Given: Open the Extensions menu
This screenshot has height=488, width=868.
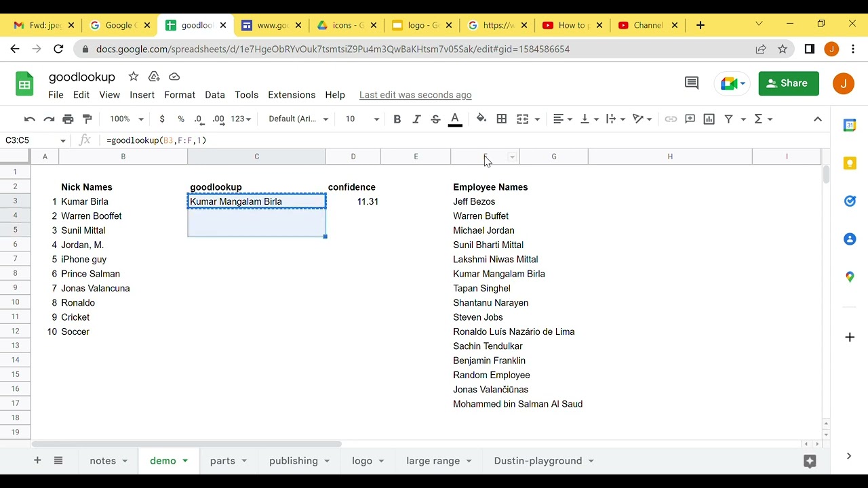Looking at the screenshot, I should (292, 95).
